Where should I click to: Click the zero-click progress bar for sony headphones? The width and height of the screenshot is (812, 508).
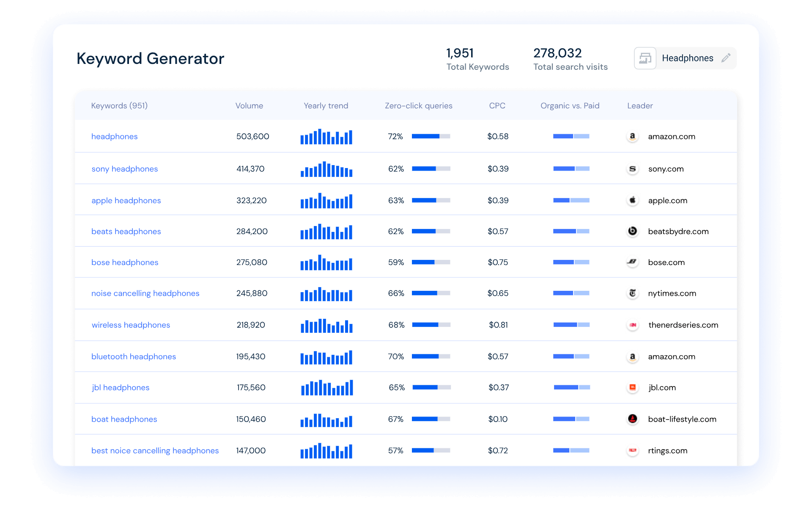tap(431, 168)
